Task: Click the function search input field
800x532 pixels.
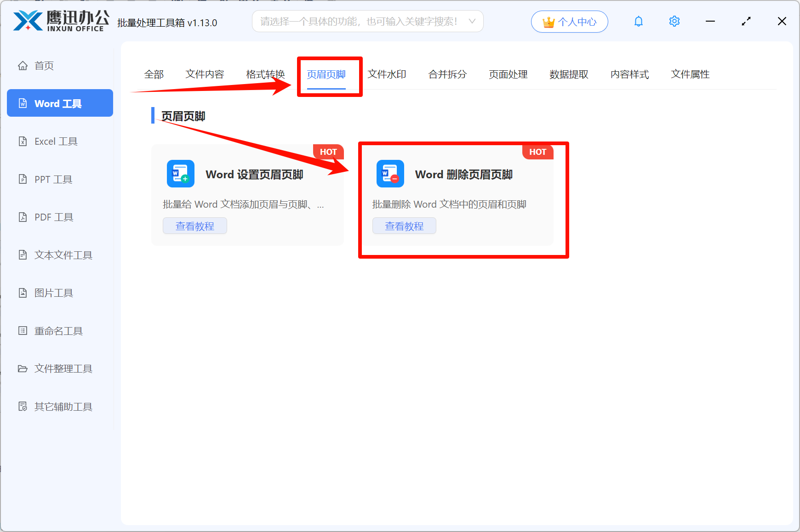Action: (359, 22)
